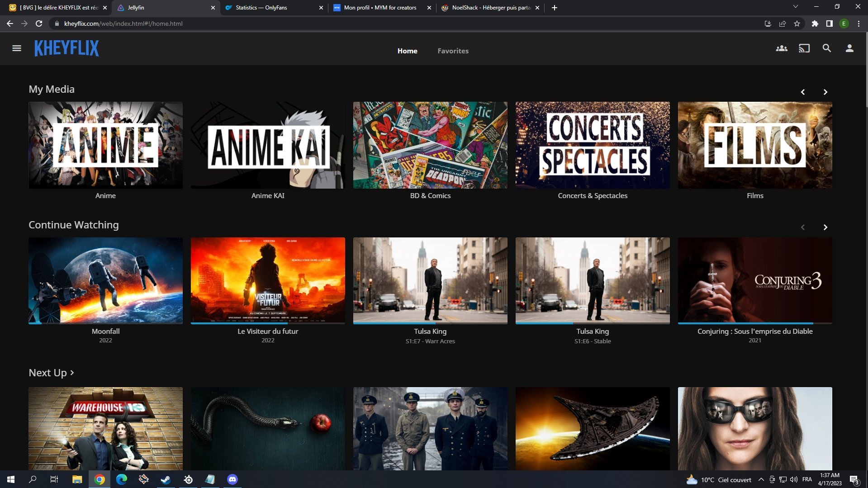Open SyncPlay group icon
Screen dimensions: 868x488
click(x=782, y=48)
